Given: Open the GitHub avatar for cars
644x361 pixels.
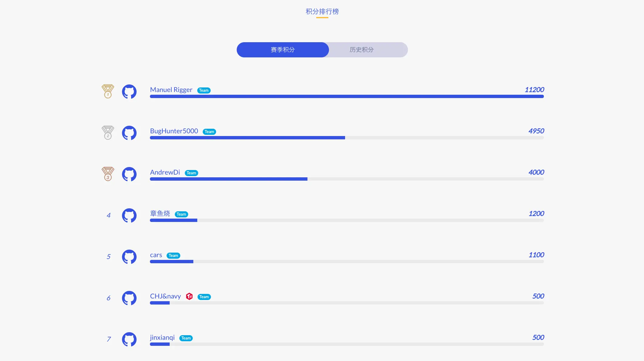Looking at the screenshot, I should click(129, 257).
